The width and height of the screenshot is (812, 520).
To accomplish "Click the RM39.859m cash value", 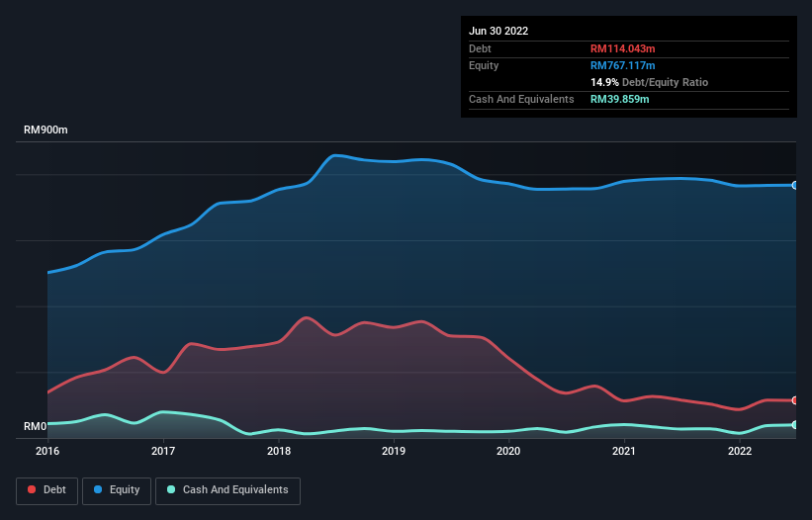I will (x=620, y=99).
